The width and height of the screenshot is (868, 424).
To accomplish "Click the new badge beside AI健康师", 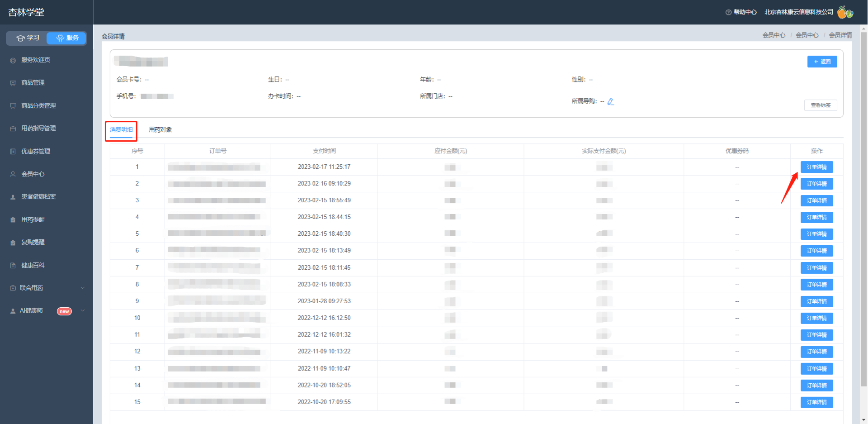I will (x=64, y=311).
